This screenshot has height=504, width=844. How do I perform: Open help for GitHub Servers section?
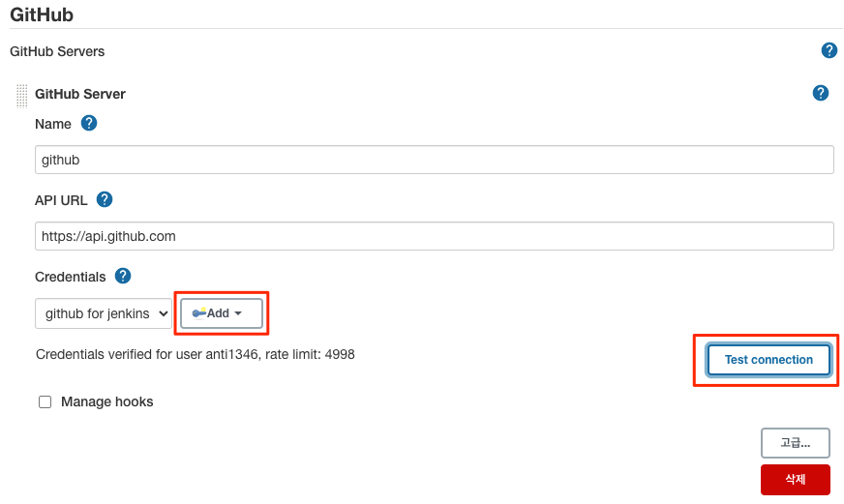coord(829,50)
